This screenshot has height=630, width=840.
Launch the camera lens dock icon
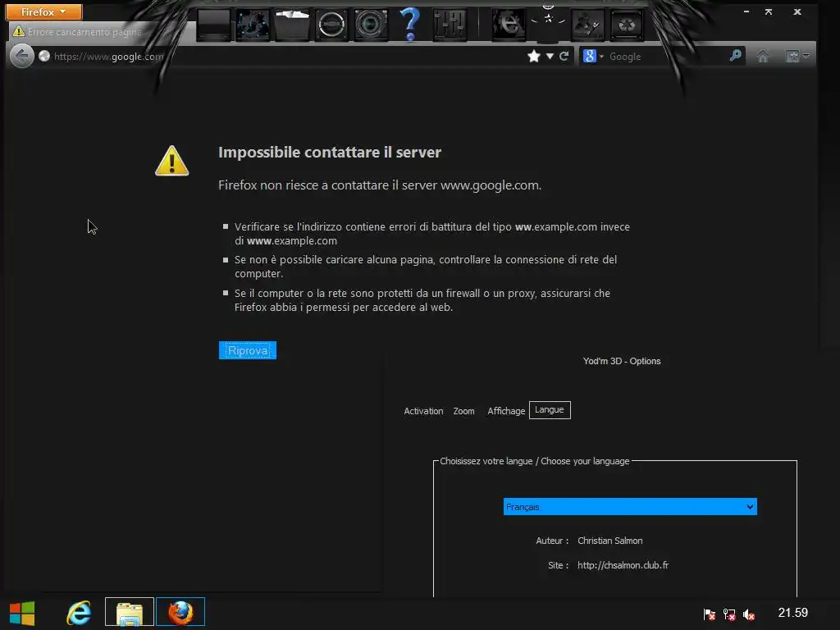click(x=371, y=25)
